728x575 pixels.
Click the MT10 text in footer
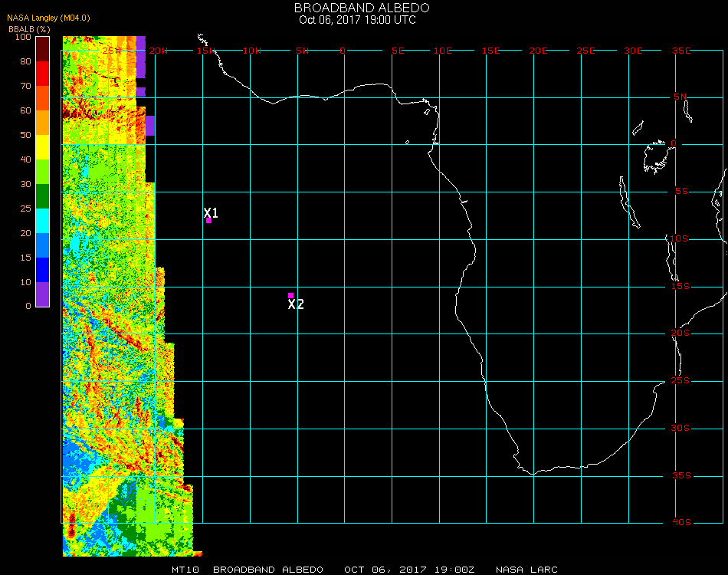[x=183, y=570]
